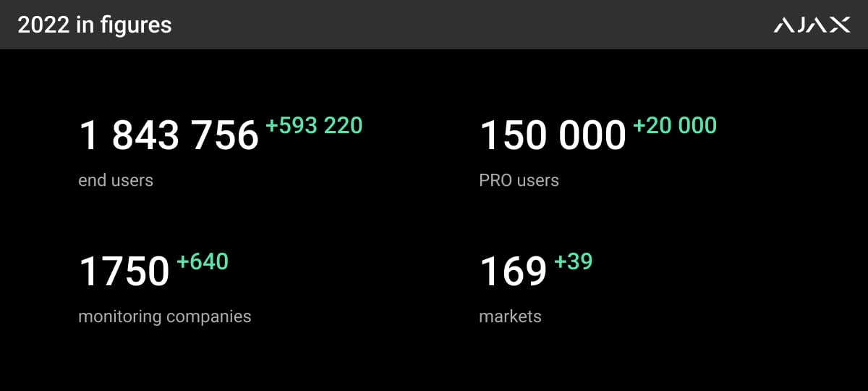Click the "end users" label
The width and height of the screenshot is (868, 391).
tap(116, 180)
